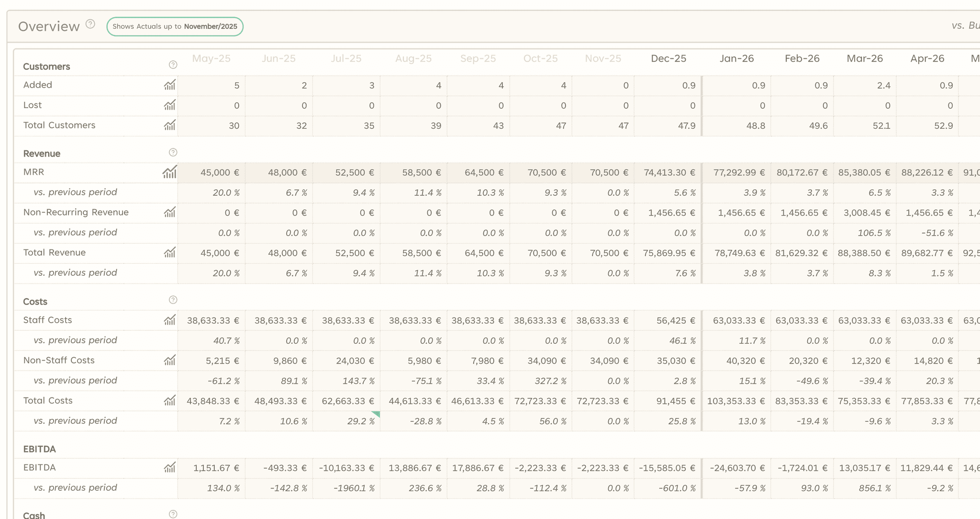Show Total Costs chart
The height and width of the screenshot is (519, 980).
[170, 401]
